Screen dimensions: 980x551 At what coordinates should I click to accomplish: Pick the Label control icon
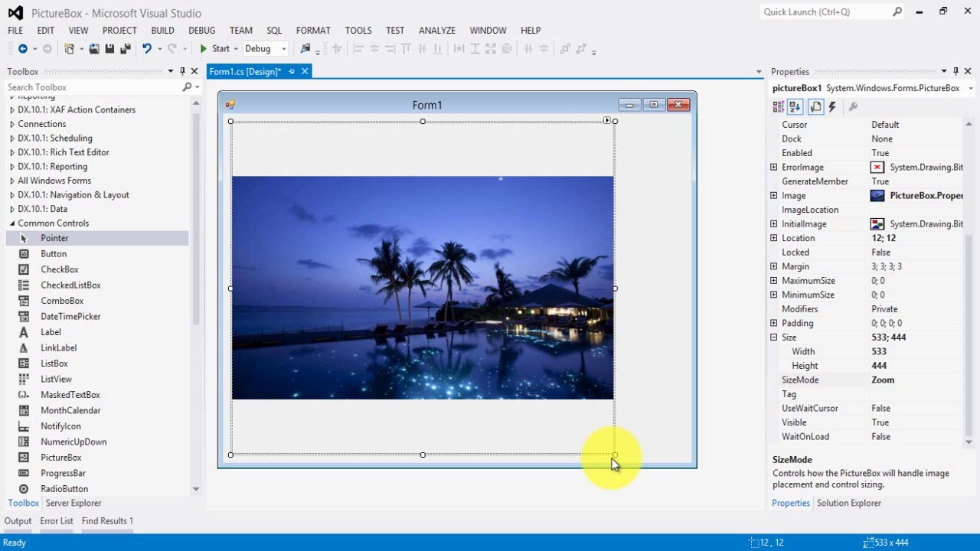[x=24, y=332]
